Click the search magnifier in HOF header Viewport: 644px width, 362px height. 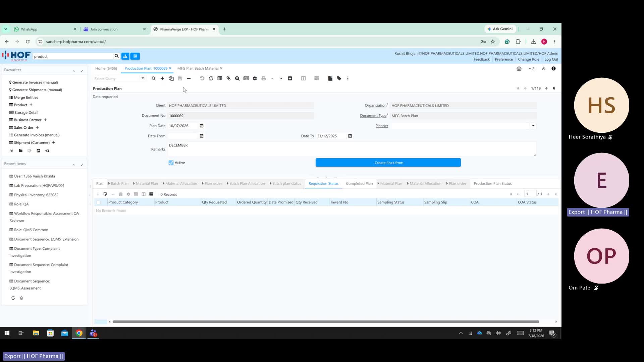(116, 56)
